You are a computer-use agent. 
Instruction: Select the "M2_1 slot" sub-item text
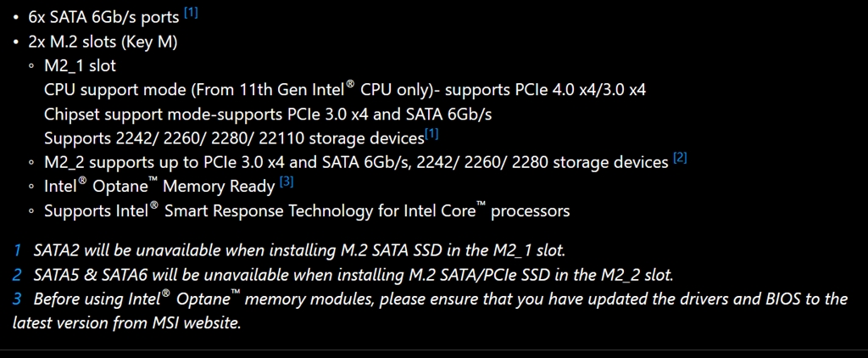(81, 65)
